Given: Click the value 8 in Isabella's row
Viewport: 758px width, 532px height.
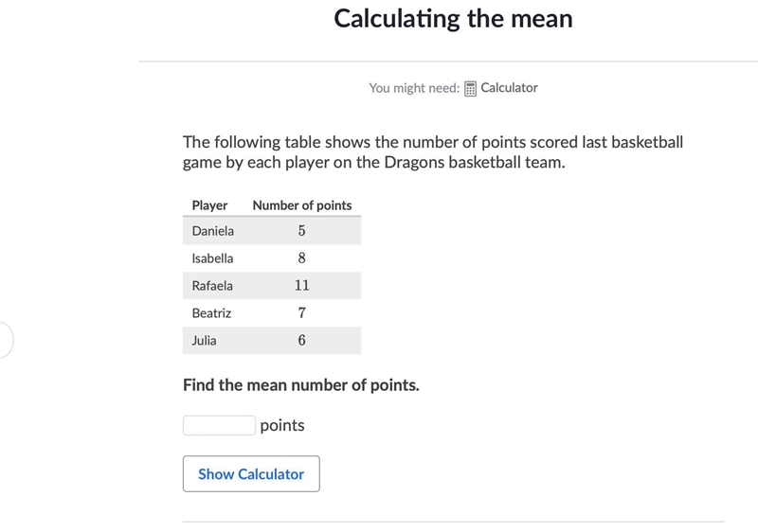Looking at the screenshot, I should [301, 258].
